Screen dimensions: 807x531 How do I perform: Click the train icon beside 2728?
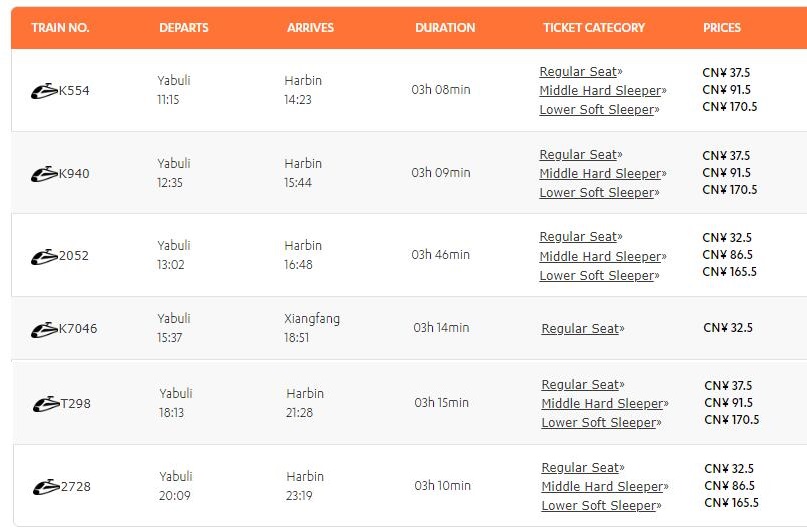click(x=46, y=487)
